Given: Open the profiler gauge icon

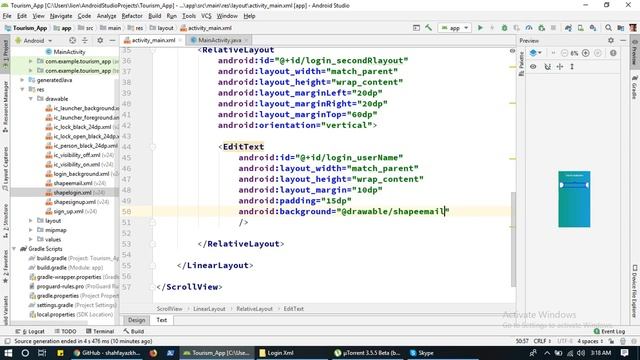Looking at the screenshot, I should pos(529,28).
